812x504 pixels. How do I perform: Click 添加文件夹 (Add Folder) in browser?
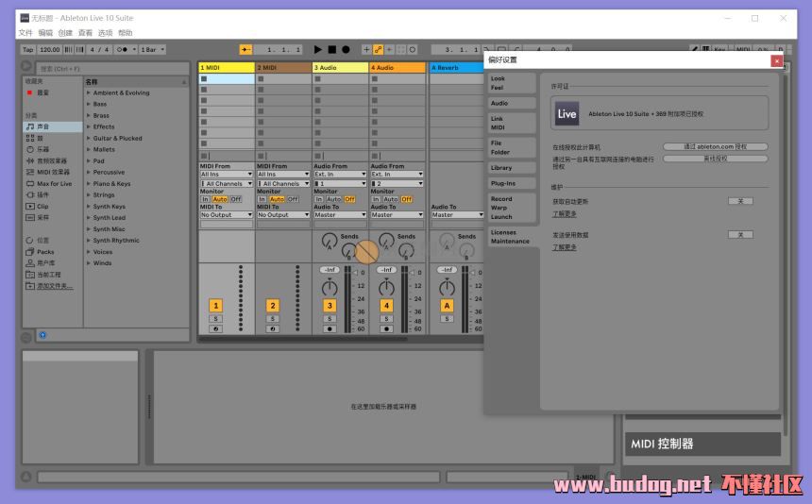point(53,286)
